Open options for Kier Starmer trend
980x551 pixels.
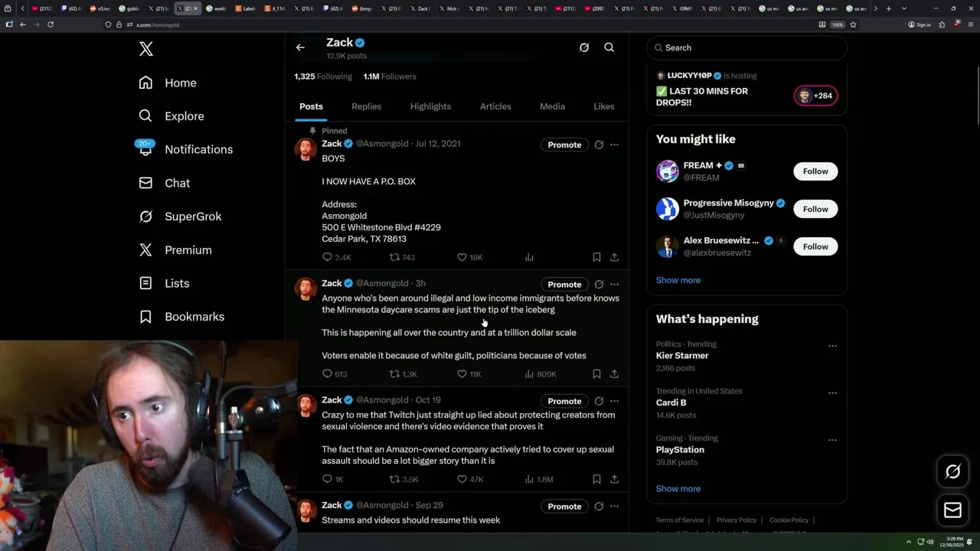tap(832, 346)
